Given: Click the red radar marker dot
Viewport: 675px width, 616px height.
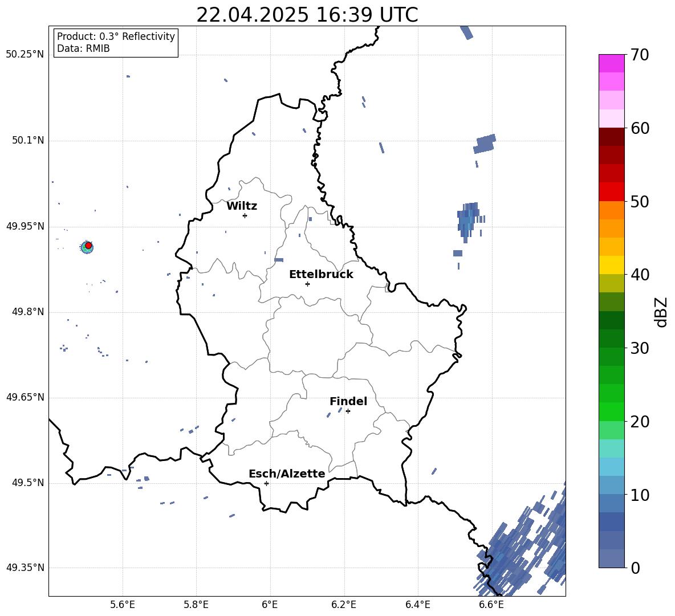Looking at the screenshot, I should 88,245.
